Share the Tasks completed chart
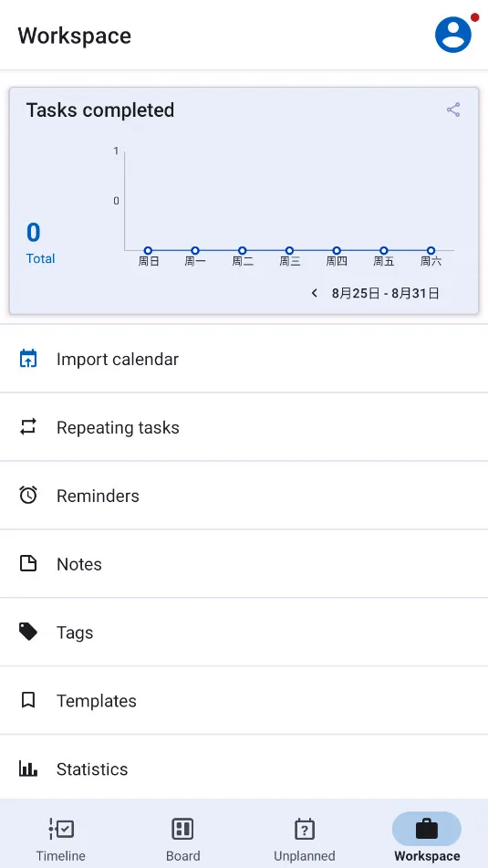This screenshot has height=868, width=488. (453, 110)
